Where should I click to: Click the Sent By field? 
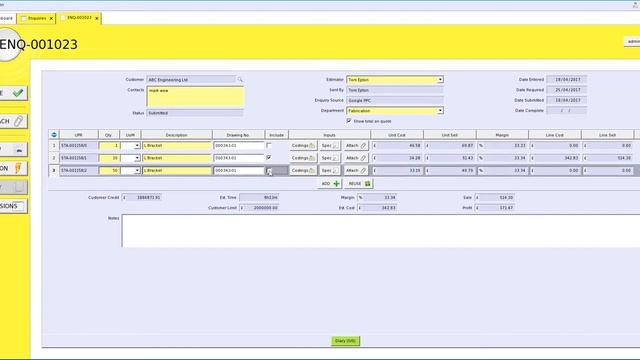point(395,90)
